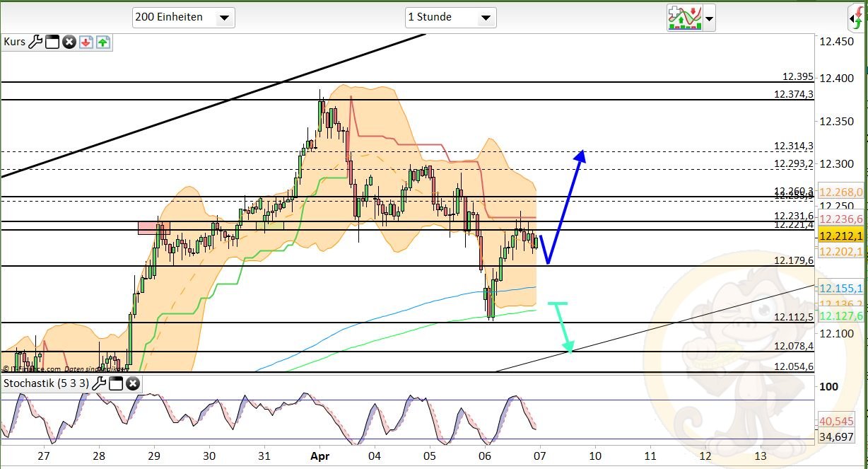
Task: Click the Apr label on the time axis
Action: coord(319,456)
